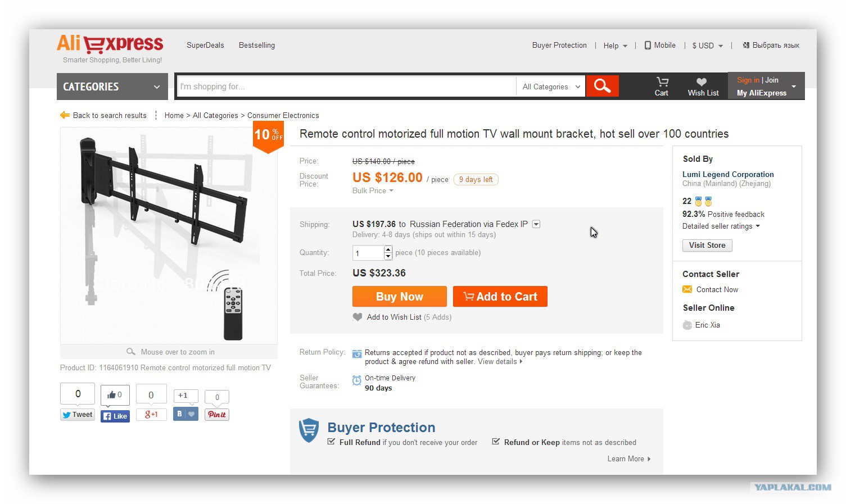Open SuperDeals in the top navigation
846x504 pixels.
(205, 45)
